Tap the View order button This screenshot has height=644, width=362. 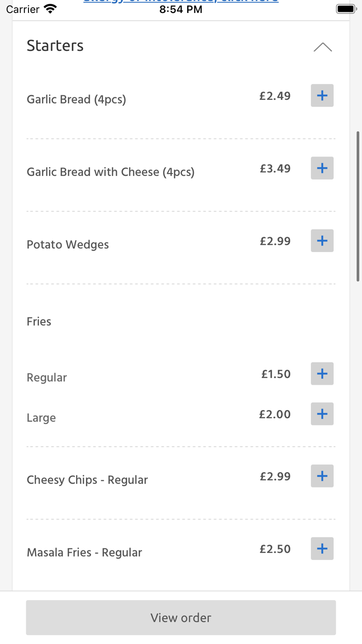point(180,617)
